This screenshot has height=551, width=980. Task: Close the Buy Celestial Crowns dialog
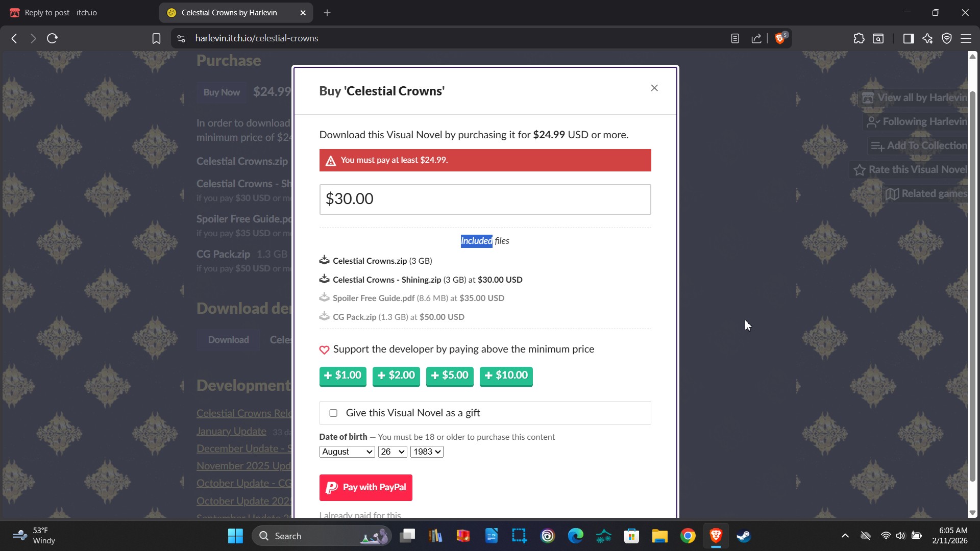click(654, 88)
